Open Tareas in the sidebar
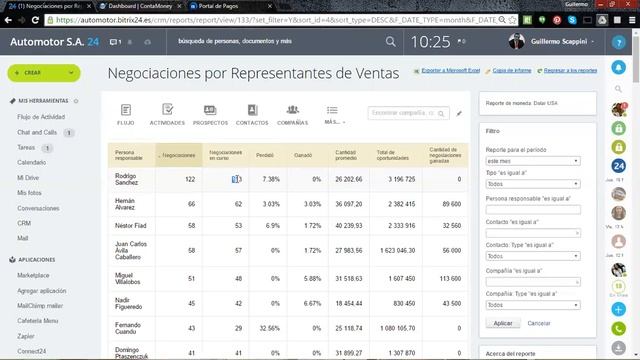The width and height of the screenshot is (640, 360). pyautogui.click(x=26, y=147)
